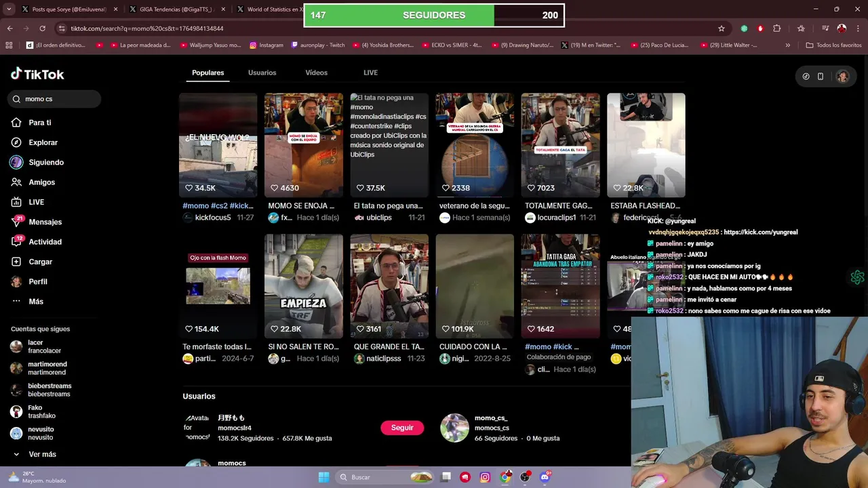Open ESTABA FLASHEADO video with 22.8K likes
This screenshot has height=488, width=868.
coord(646,145)
